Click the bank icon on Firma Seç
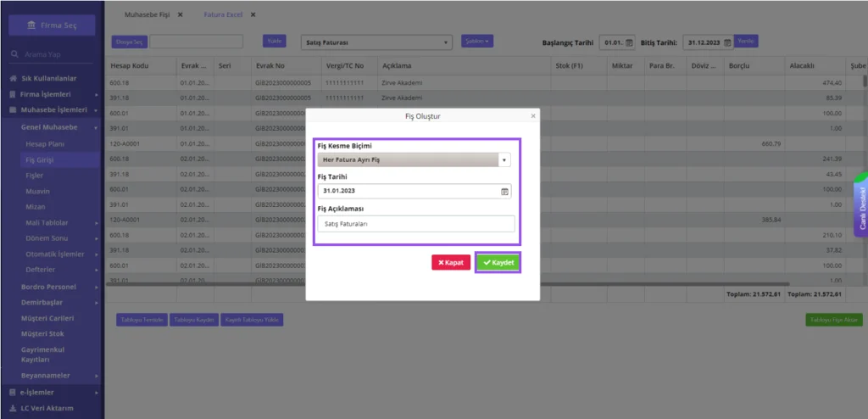 point(31,25)
